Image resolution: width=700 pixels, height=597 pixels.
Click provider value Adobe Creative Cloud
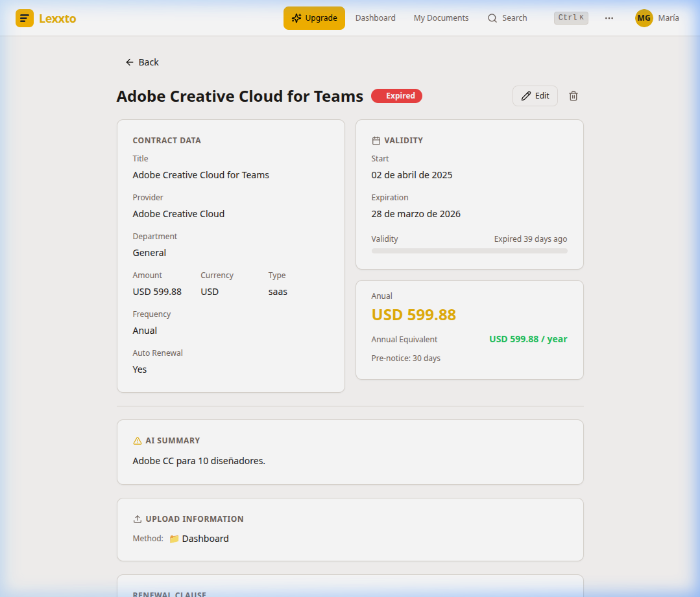coord(178,214)
